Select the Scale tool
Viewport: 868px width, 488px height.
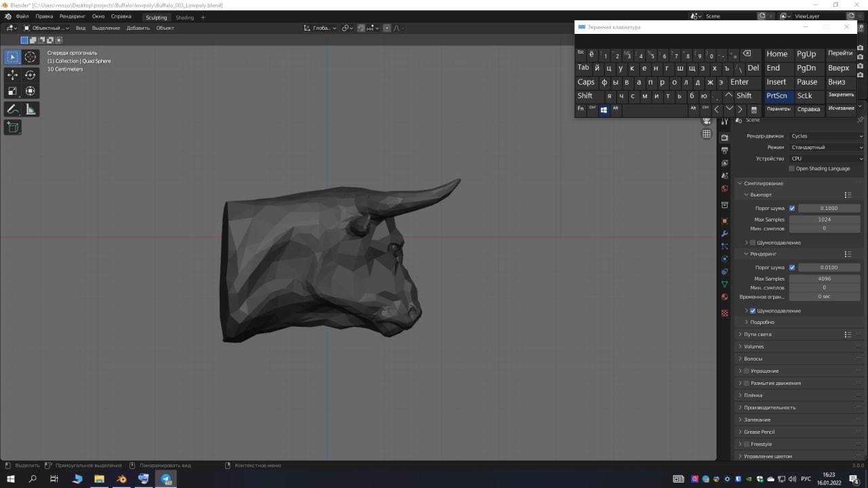(12, 91)
